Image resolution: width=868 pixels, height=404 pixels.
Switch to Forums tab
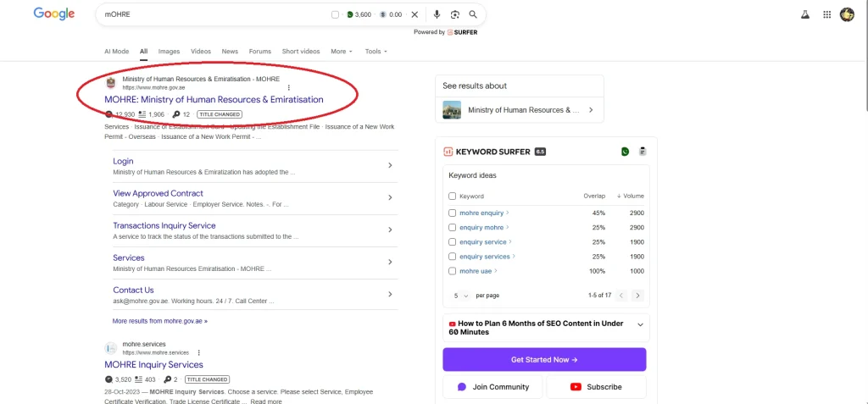pos(260,52)
